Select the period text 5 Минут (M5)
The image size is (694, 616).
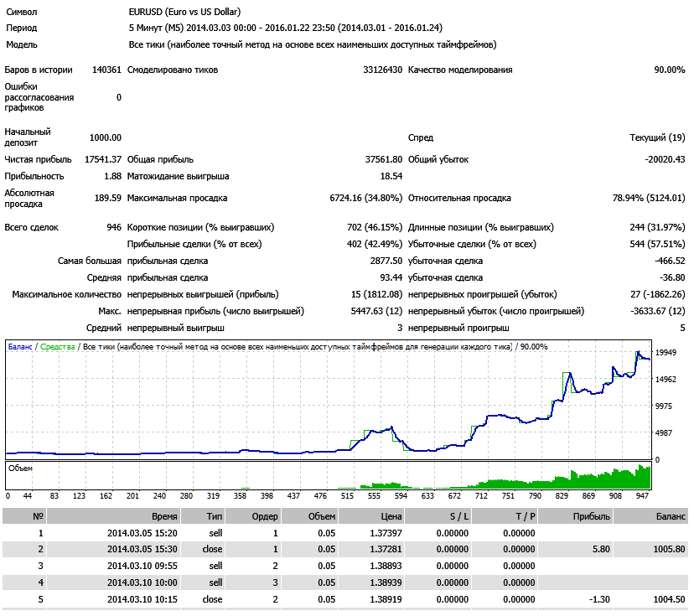(x=156, y=28)
